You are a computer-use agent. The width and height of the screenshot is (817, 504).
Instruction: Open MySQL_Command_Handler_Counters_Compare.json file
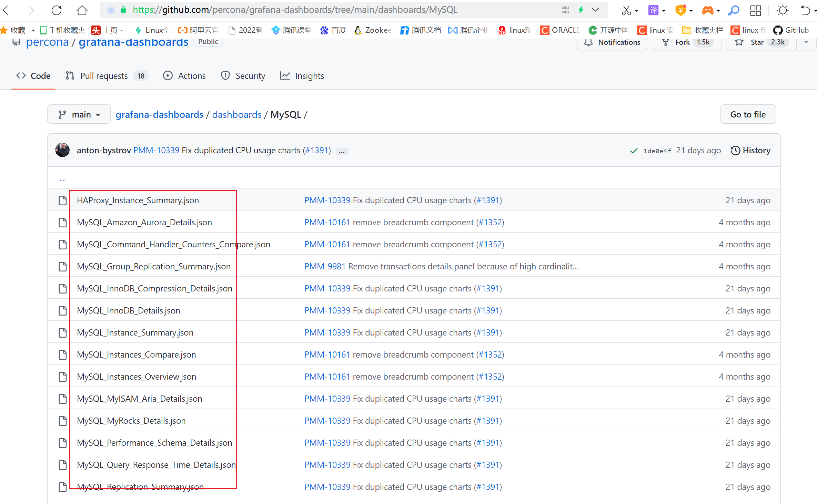point(173,244)
